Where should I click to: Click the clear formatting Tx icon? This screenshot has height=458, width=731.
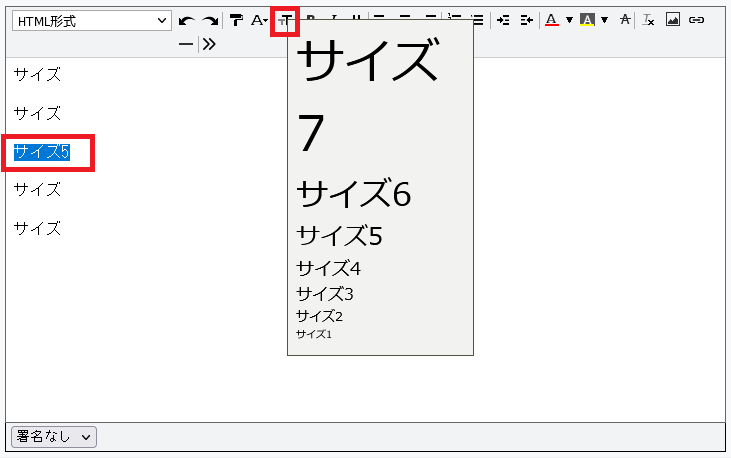click(648, 20)
